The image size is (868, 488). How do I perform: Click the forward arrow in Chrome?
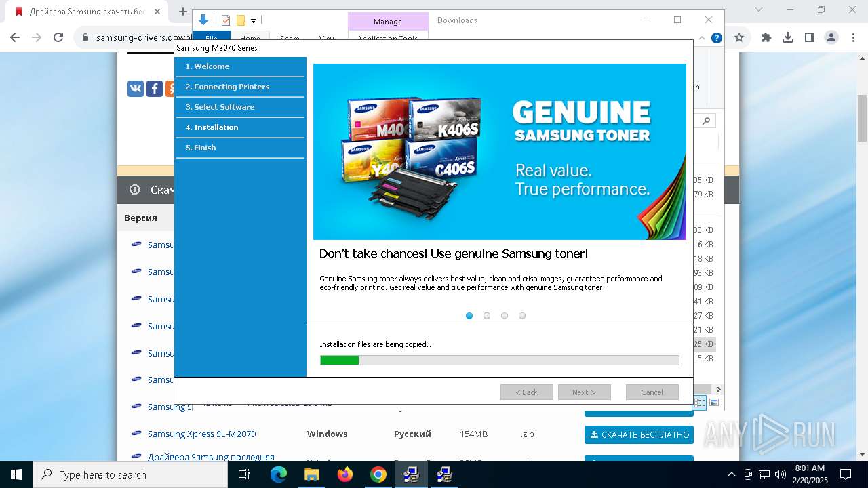pos(37,37)
